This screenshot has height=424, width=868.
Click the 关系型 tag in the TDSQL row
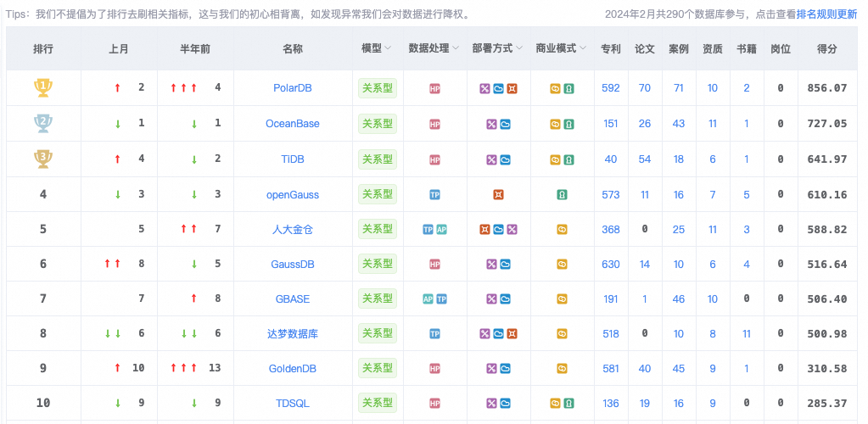378,403
